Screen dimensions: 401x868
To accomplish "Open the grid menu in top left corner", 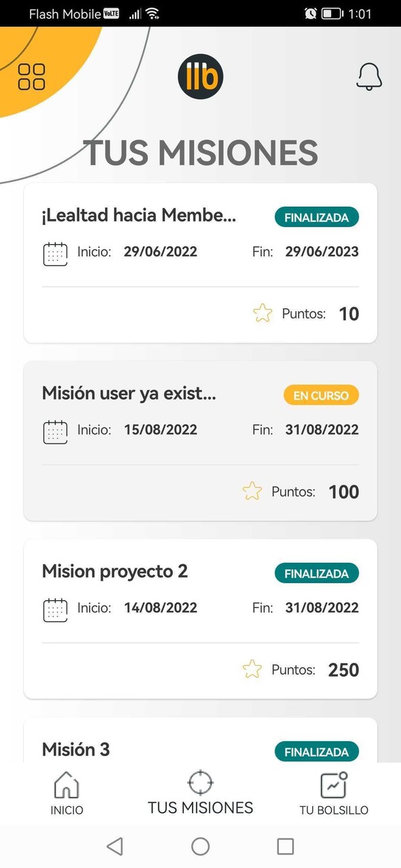I will (30, 76).
